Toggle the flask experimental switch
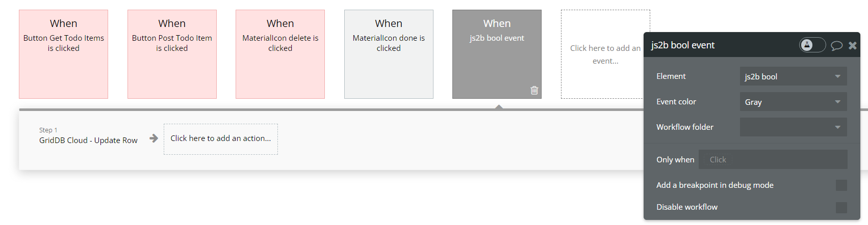Image resolution: width=868 pixels, height=225 pixels. click(x=812, y=45)
